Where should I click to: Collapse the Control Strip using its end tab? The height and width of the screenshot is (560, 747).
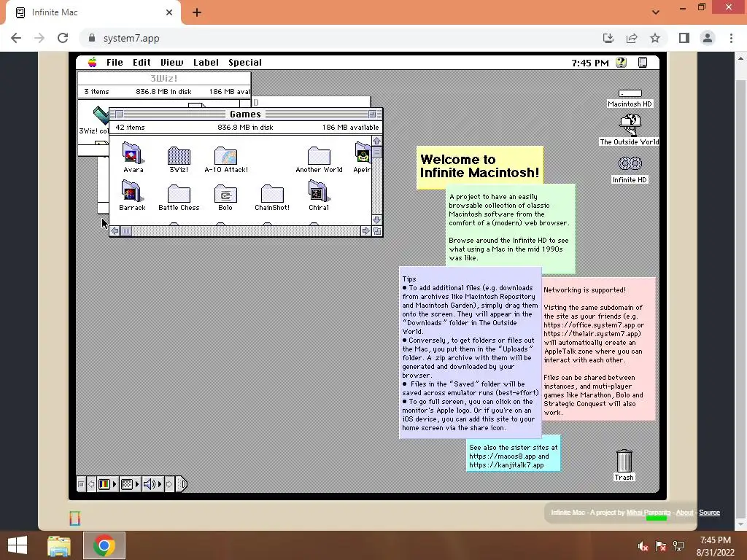click(182, 484)
